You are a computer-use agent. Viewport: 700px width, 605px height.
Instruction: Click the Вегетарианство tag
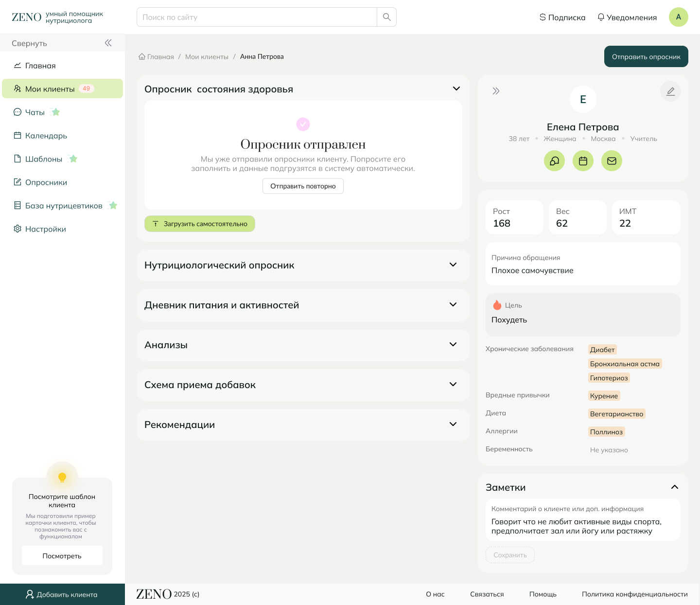point(617,414)
